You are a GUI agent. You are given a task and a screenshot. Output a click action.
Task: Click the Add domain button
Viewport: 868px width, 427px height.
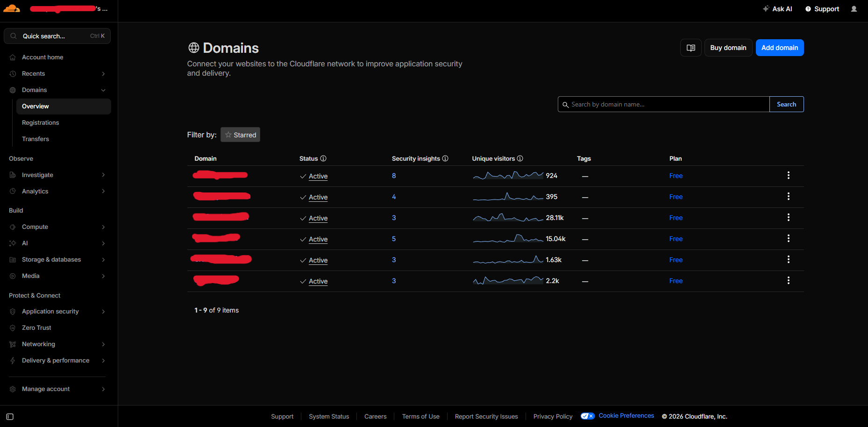[x=780, y=48]
